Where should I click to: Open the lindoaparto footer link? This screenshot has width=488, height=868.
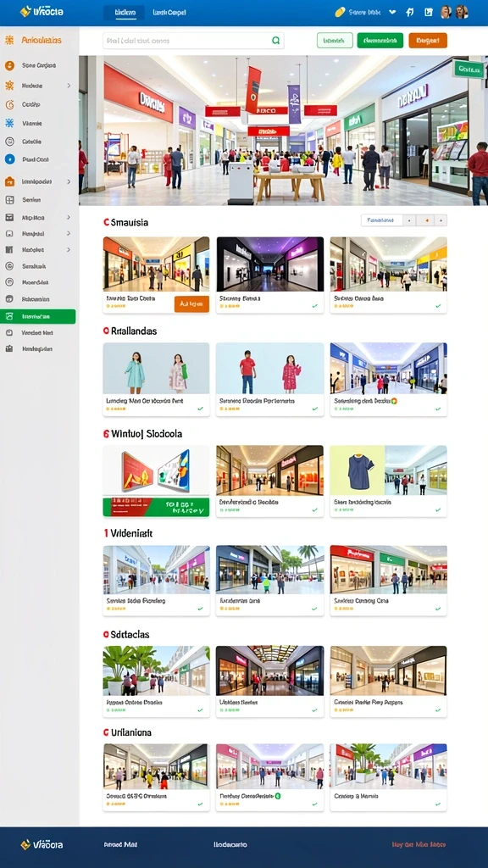pos(230,845)
